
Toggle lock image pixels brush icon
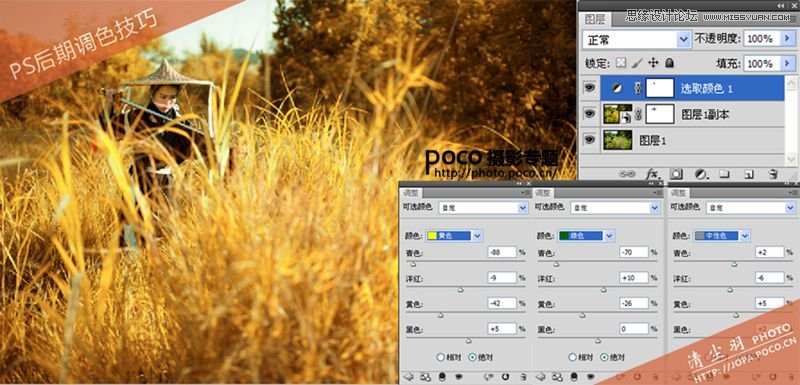pos(637,63)
